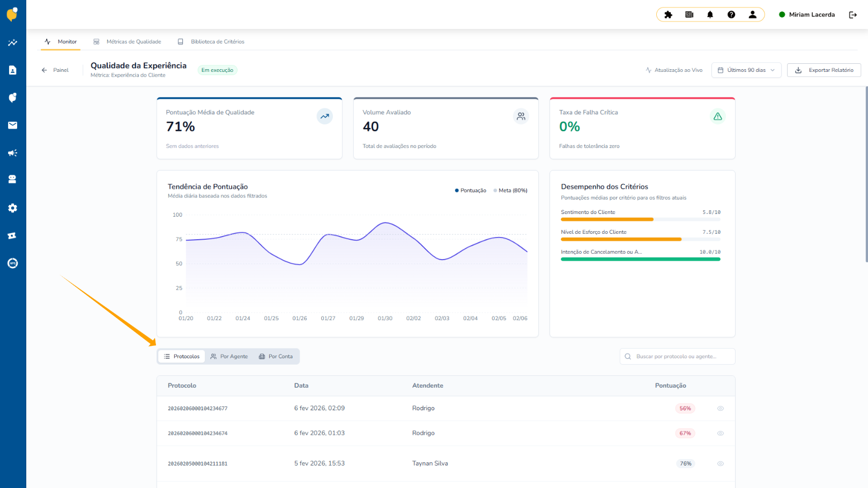Screen dimensions: 868x488
Task: Click the 7.5/10 criterion score
Action: 711,232
